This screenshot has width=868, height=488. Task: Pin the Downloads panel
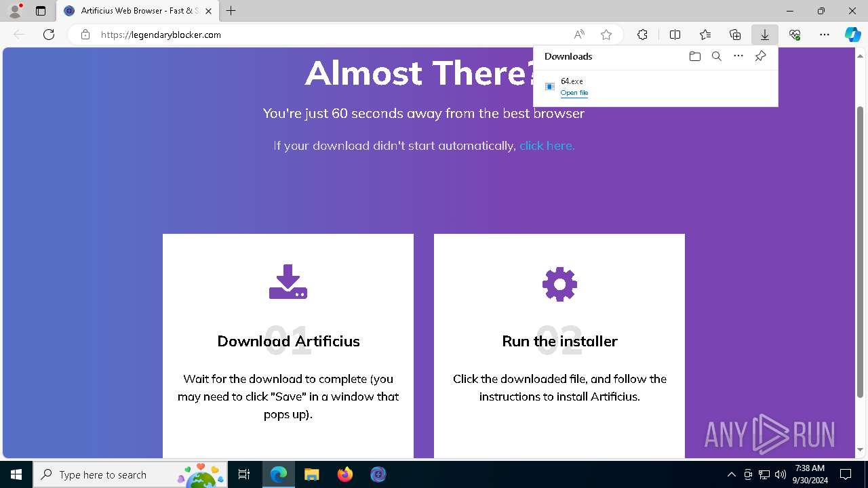760,56
